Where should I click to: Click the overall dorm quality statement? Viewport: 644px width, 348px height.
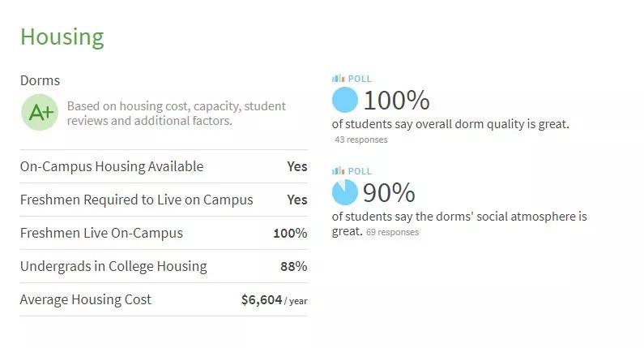pyautogui.click(x=451, y=124)
